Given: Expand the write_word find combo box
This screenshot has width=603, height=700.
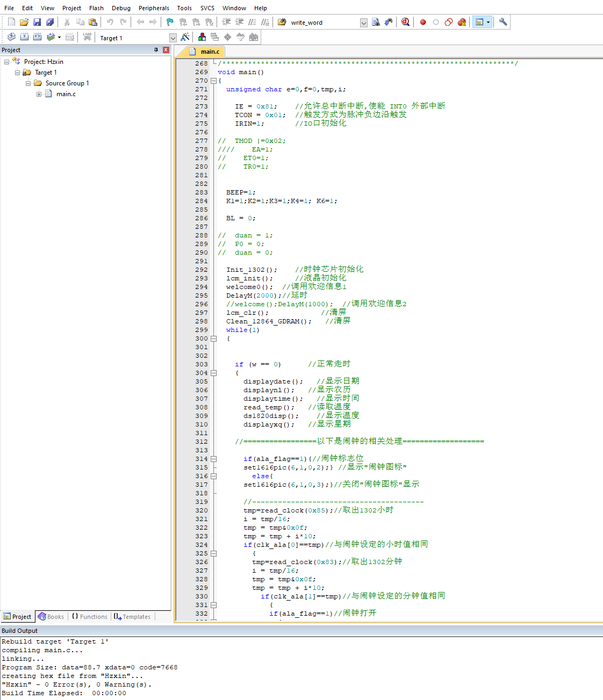Looking at the screenshot, I should pyautogui.click(x=364, y=23).
